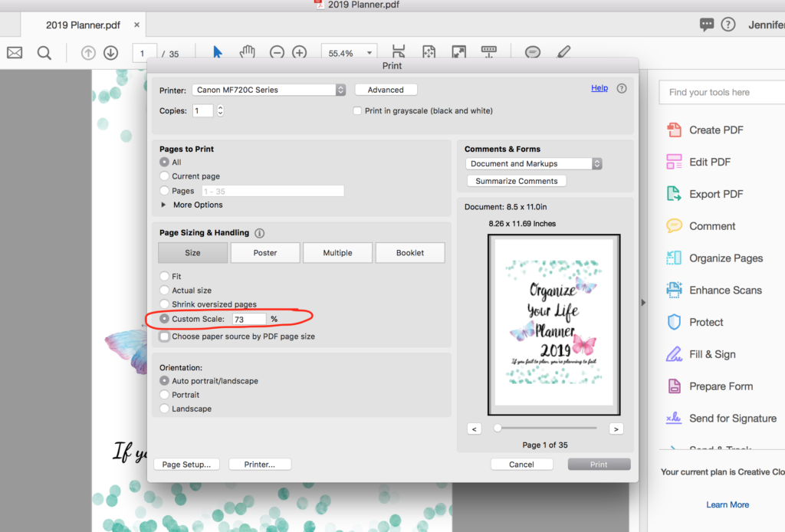Click the Custom Scale percentage input field

248,319
